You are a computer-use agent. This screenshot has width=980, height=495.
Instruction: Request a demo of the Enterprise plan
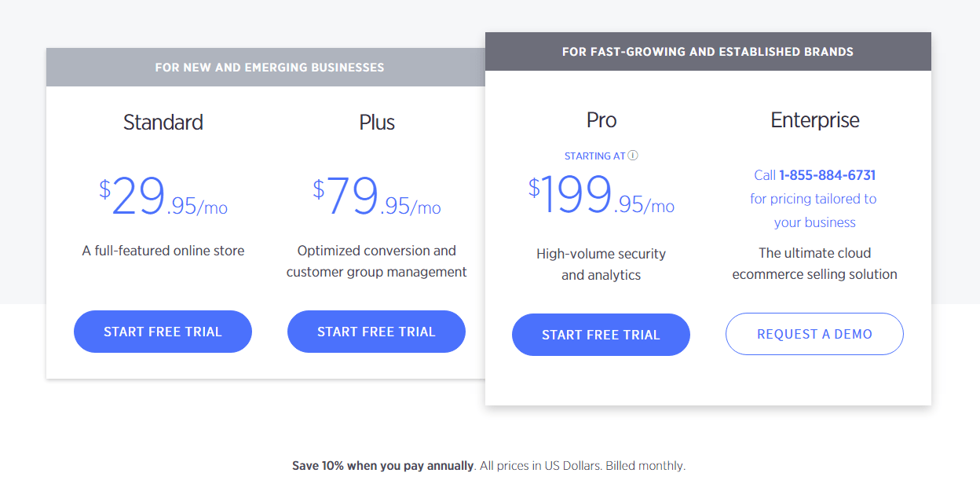pyautogui.click(x=814, y=334)
